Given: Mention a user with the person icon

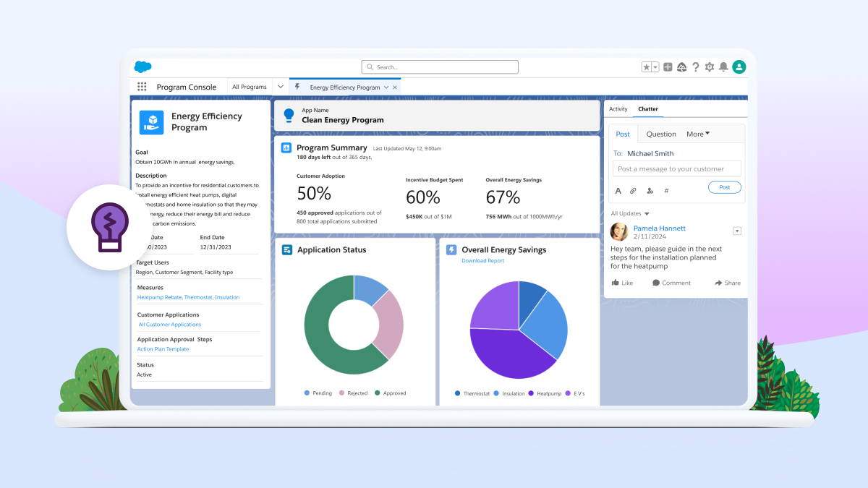Looking at the screenshot, I should click(x=650, y=190).
